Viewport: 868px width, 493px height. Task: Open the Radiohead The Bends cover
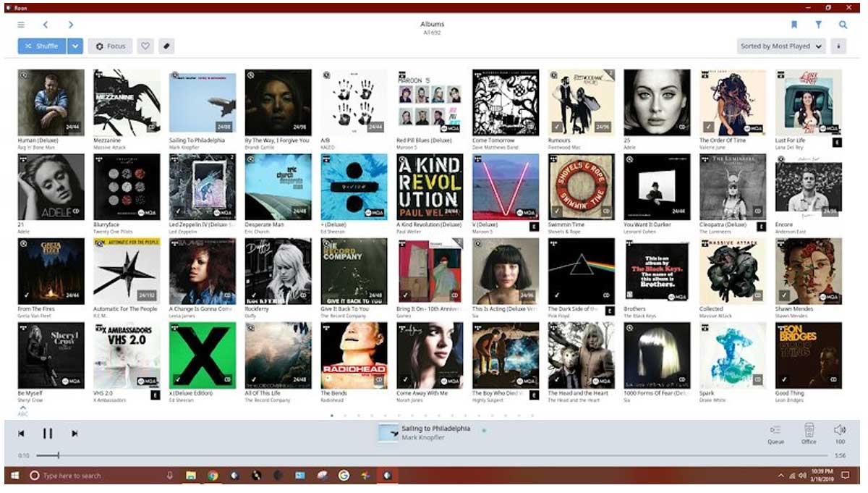coord(354,355)
